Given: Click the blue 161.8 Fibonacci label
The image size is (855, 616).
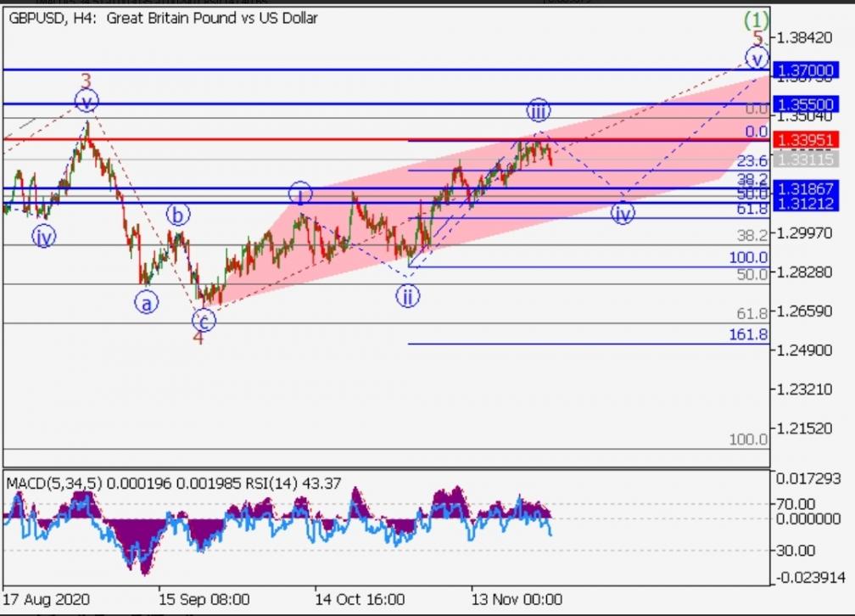Looking at the screenshot, I should [748, 335].
